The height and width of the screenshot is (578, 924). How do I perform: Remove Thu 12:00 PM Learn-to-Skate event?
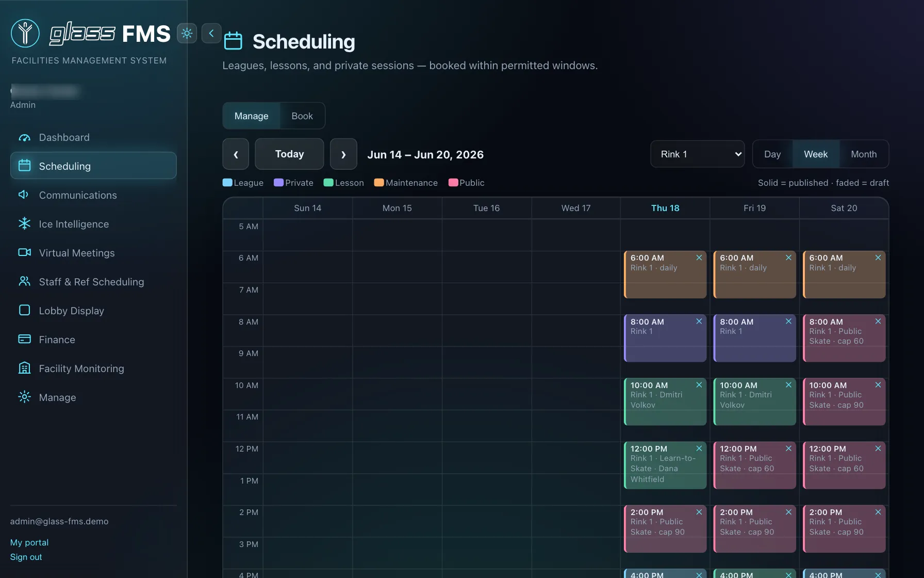[699, 448]
